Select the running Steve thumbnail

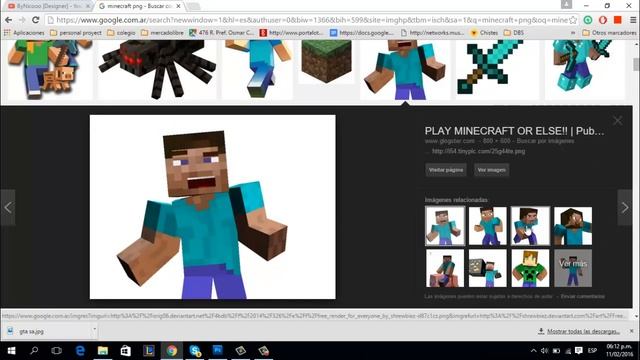(257, 69)
